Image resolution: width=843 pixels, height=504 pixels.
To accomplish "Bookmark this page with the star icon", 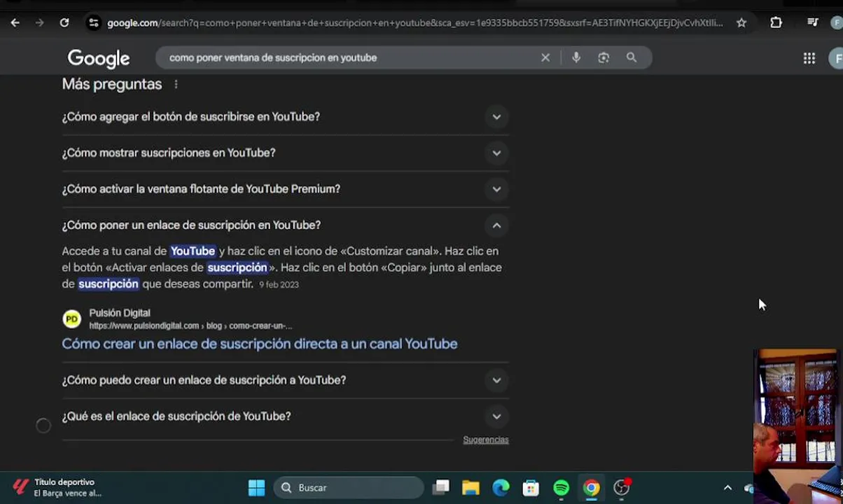I will click(741, 22).
